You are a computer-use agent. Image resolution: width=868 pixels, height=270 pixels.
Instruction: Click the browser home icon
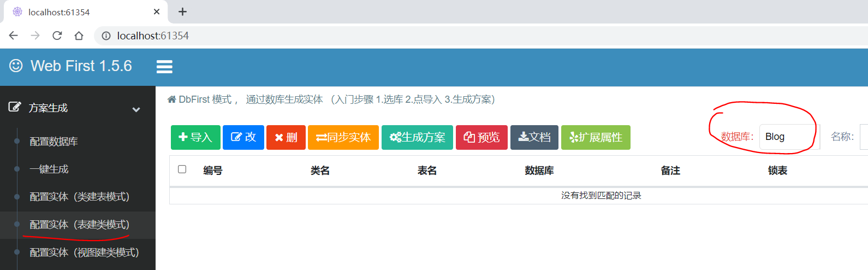tap(79, 36)
